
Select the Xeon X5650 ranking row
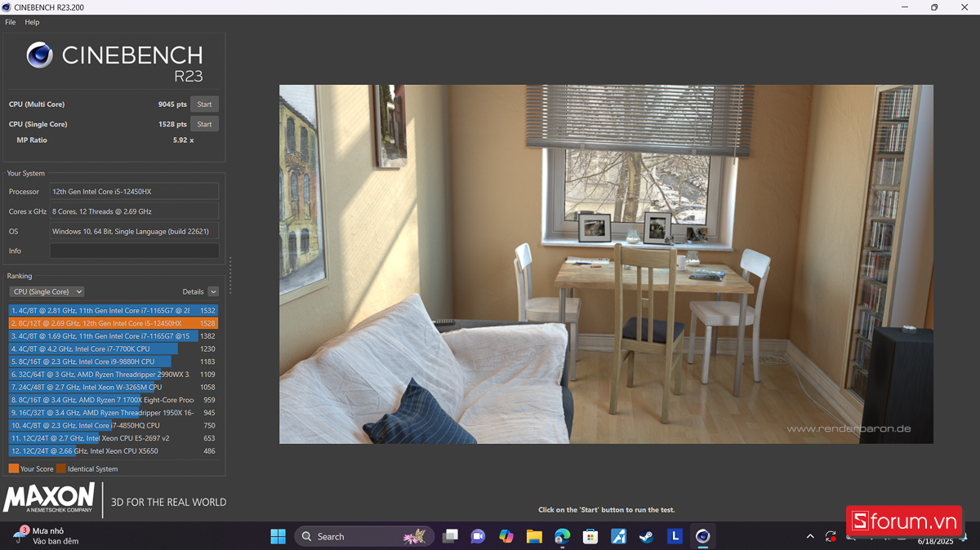click(x=114, y=450)
